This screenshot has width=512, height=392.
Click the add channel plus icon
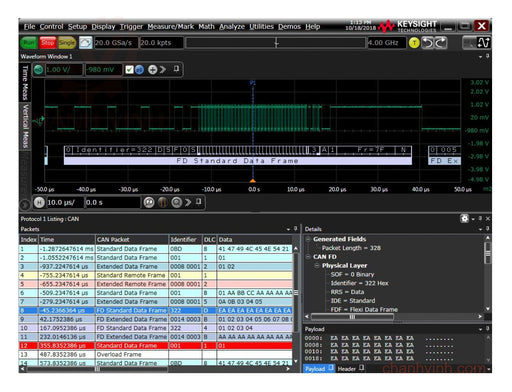coord(153,70)
